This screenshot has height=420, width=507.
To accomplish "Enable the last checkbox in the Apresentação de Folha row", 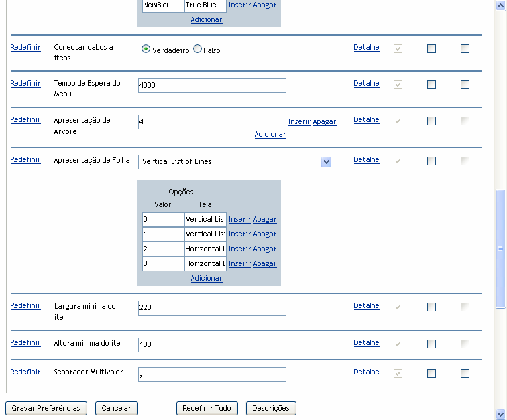I will 465,161.
